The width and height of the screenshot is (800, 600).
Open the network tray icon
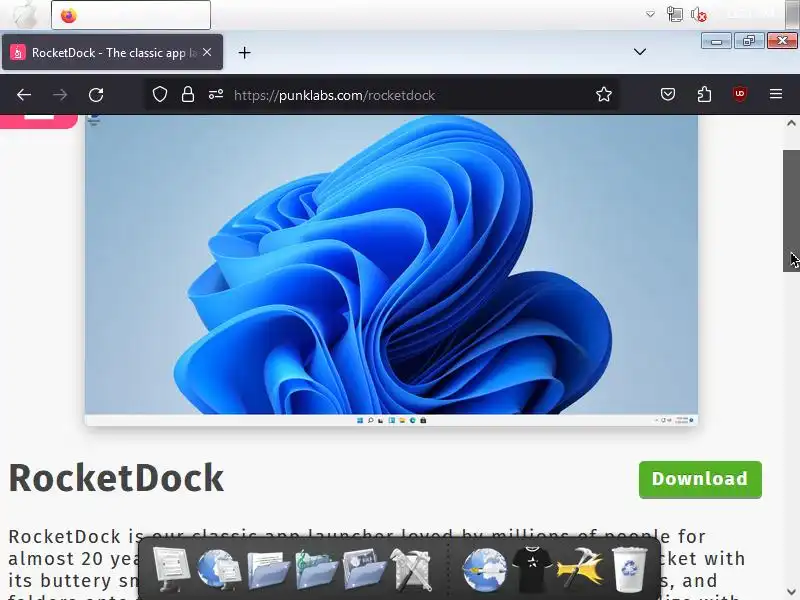click(674, 14)
